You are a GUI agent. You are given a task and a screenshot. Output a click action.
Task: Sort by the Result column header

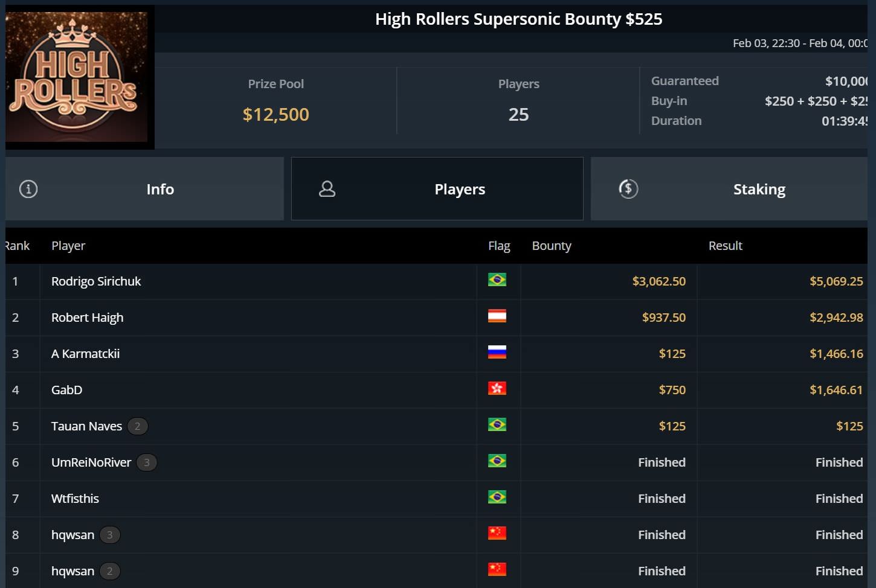(x=725, y=246)
